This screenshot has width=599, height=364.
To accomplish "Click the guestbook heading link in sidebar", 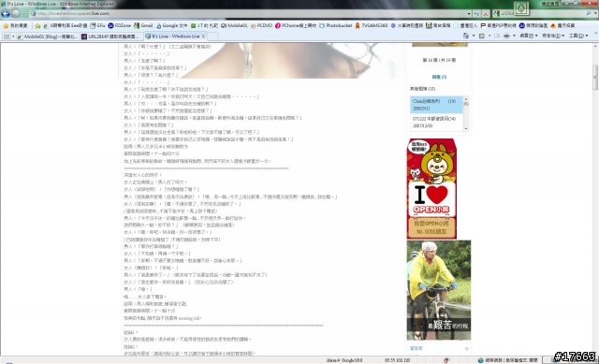I will click(416, 348).
